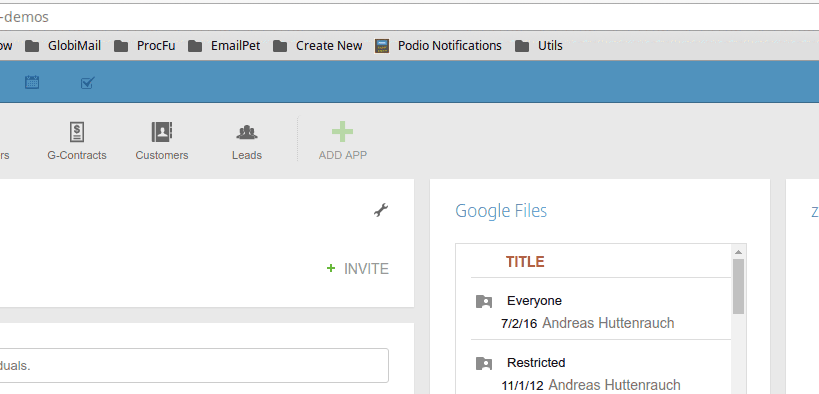Expand the Create New bookmarks folder
The width and height of the screenshot is (819, 394).
tap(318, 46)
